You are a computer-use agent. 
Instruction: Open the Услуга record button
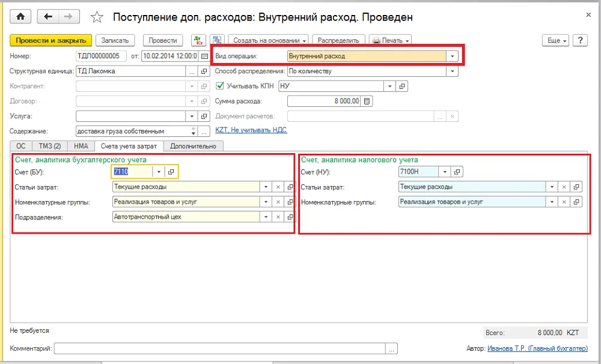pos(204,116)
